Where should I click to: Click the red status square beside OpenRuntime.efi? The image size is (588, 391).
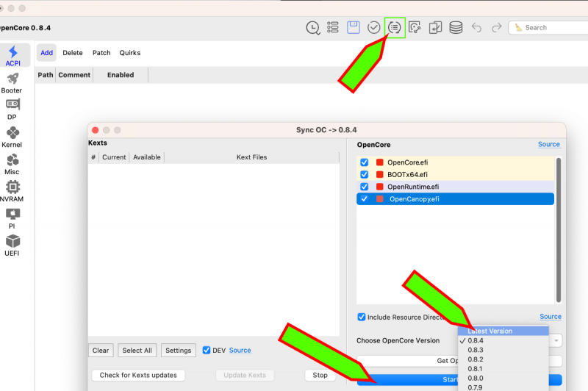pyautogui.click(x=379, y=187)
